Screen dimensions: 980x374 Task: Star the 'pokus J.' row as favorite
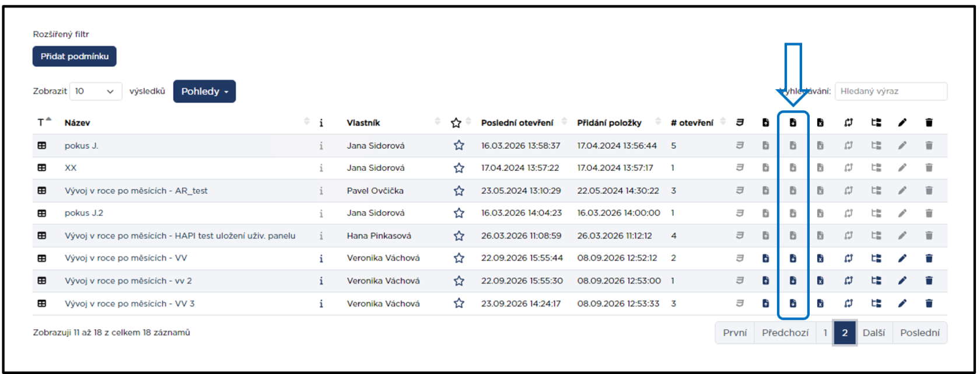[x=459, y=145]
